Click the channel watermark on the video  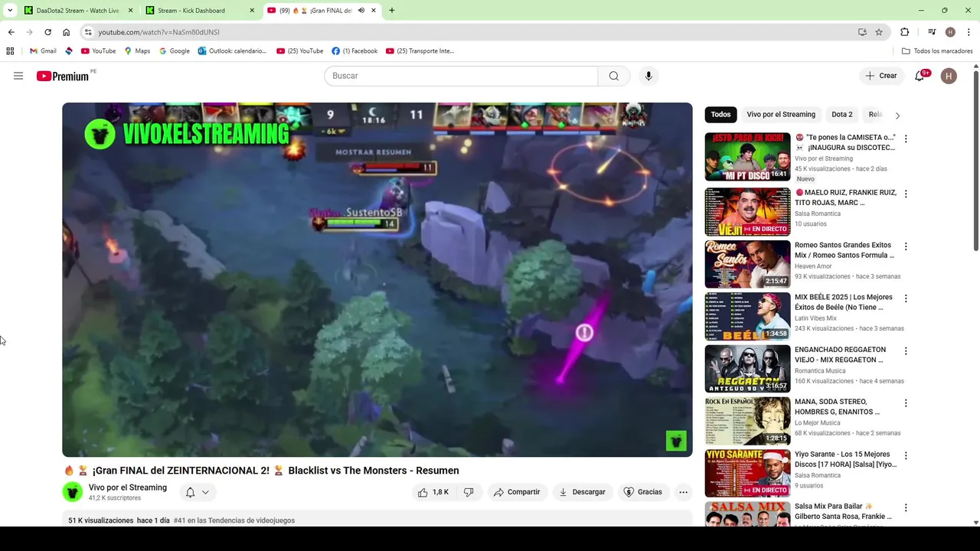(x=676, y=441)
